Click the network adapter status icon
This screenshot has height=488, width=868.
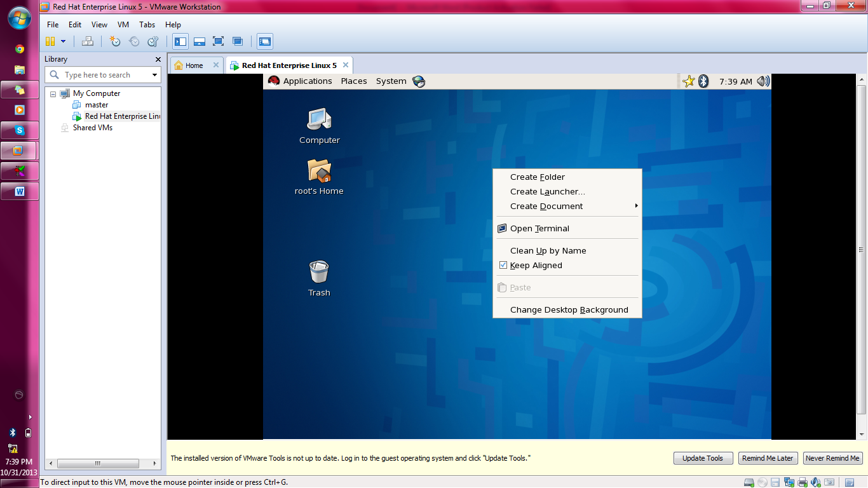click(789, 482)
